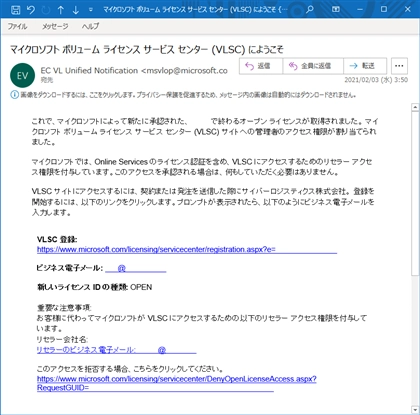Click the search magnifier icon
420x415 pixels.
point(310,9)
